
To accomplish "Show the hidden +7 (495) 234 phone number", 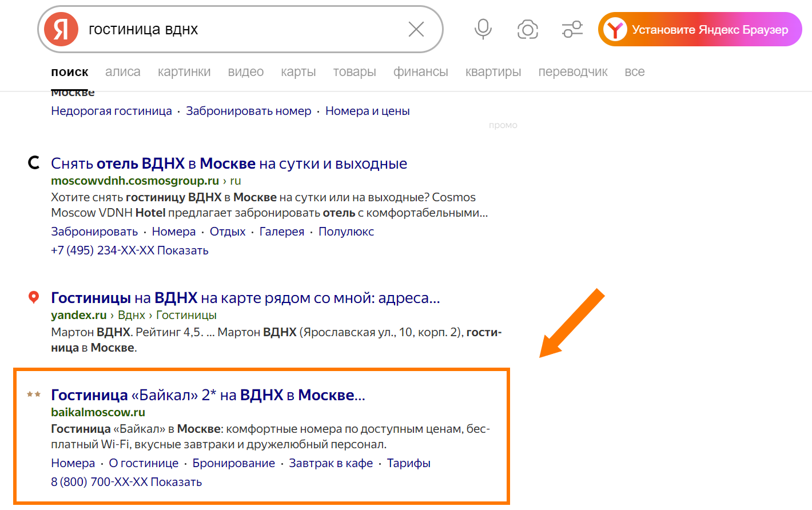I will (182, 250).
